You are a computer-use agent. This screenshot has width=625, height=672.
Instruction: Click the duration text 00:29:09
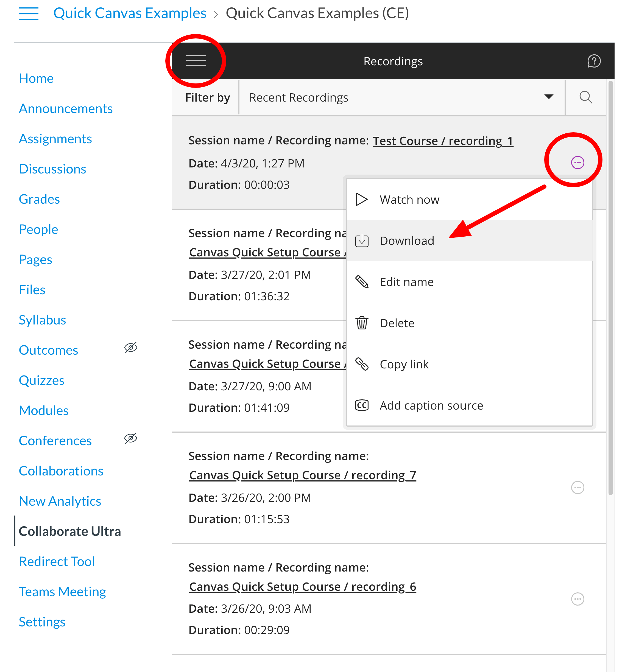pyautogui.click(x=267, y=630)
